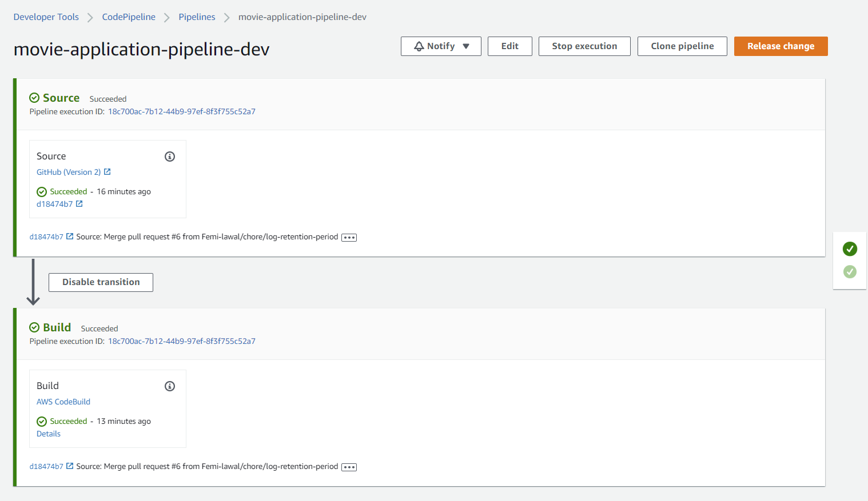
Task: Click the Clone pipeline button
Action: tap(682, 46)
